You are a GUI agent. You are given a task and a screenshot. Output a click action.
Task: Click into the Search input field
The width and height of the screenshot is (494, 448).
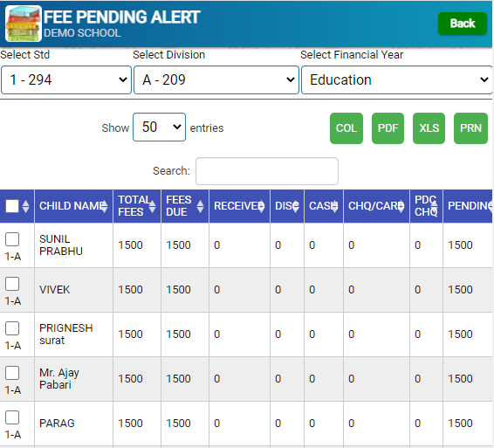pos(267,171)
